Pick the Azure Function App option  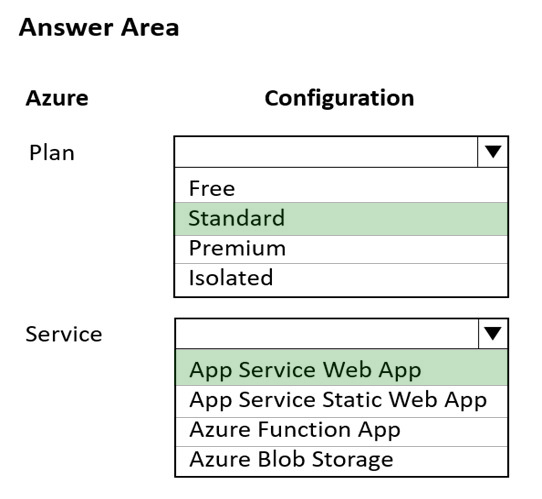point(342,432)
